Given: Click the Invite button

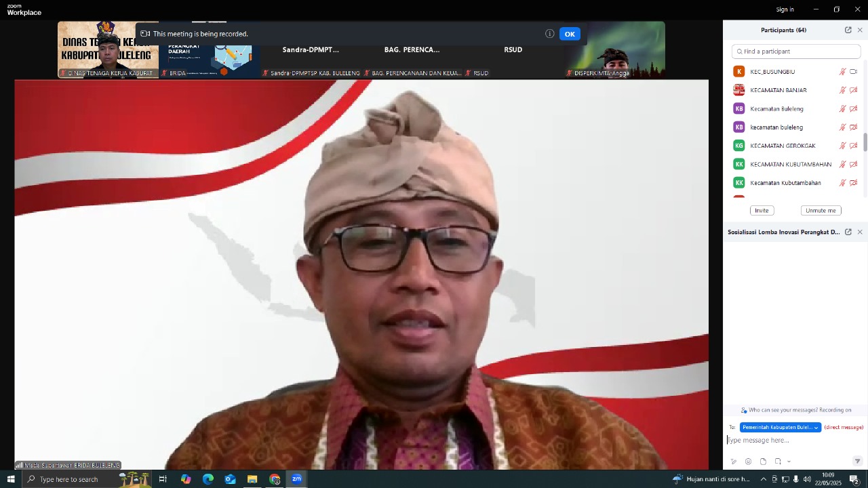Looking at the screenshot, I should (762, 211).
